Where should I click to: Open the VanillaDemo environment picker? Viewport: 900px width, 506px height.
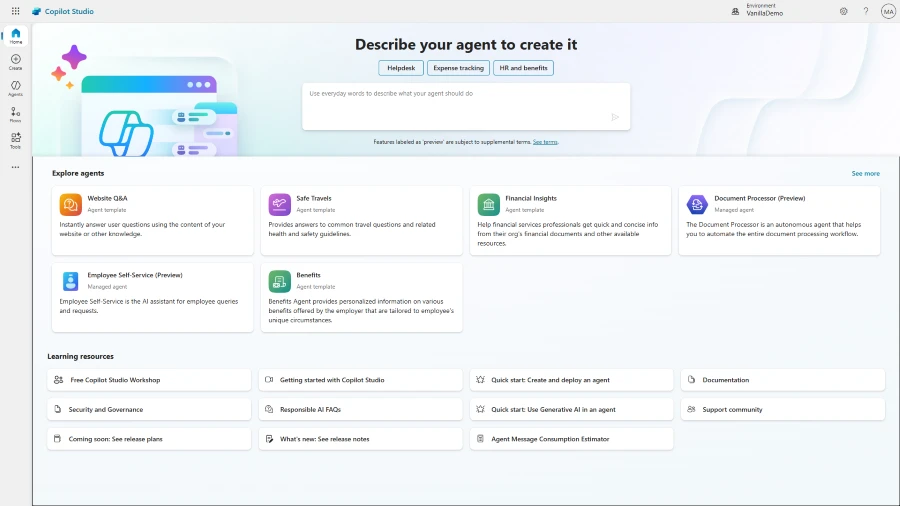point(763,11)
